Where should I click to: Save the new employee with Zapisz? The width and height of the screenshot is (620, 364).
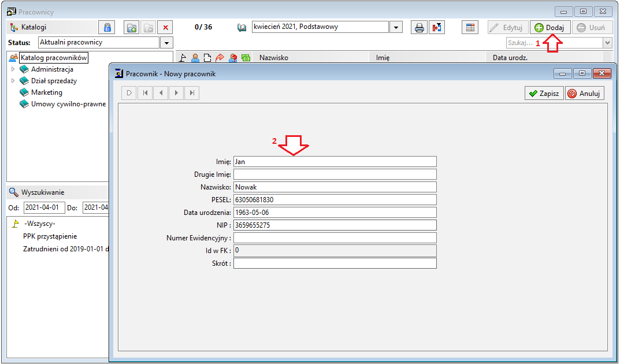(x=544, y=93)
